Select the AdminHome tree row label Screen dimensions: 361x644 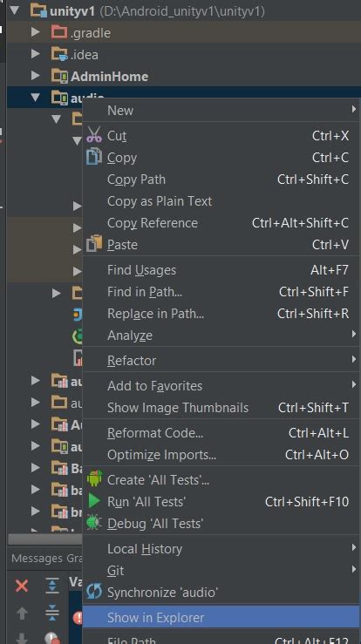point(109,77)
